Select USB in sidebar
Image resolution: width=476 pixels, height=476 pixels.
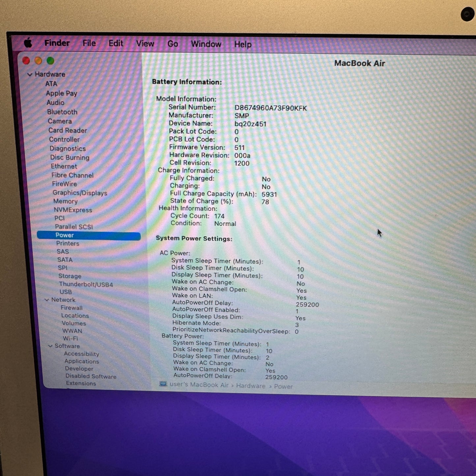[66, 292]
